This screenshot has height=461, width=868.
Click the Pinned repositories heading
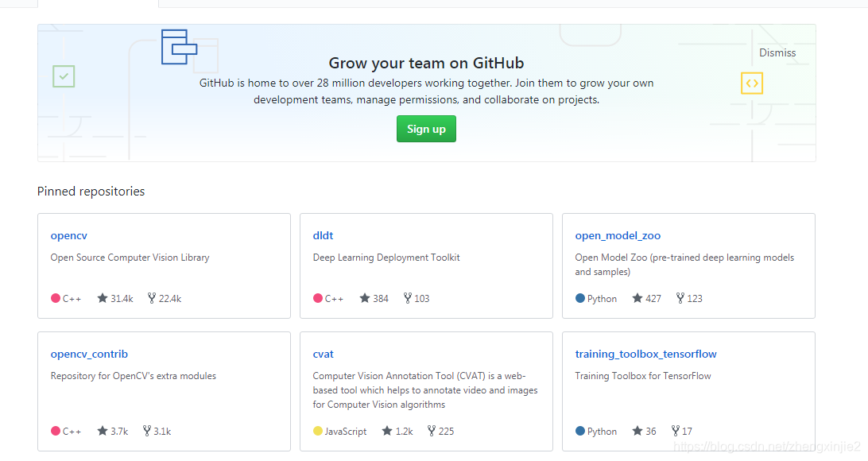coord(91,192)
